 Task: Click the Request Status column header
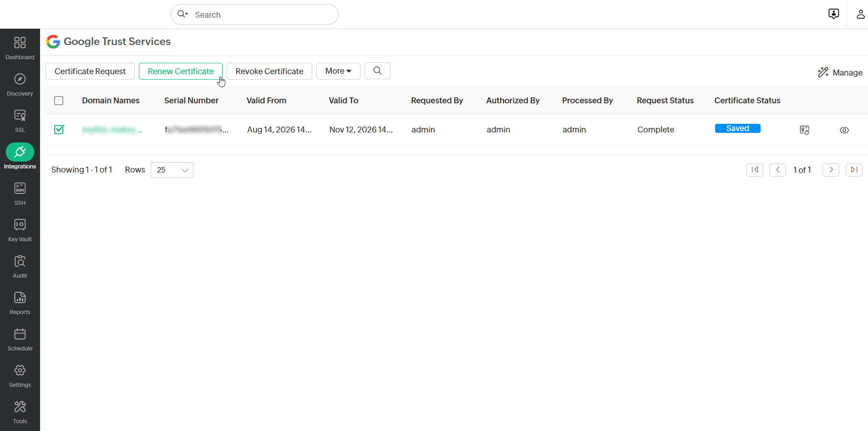coord(665,101)
